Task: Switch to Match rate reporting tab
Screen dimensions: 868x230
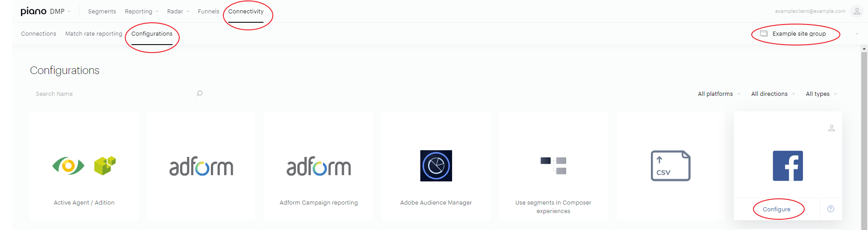Action: [94, 34]
